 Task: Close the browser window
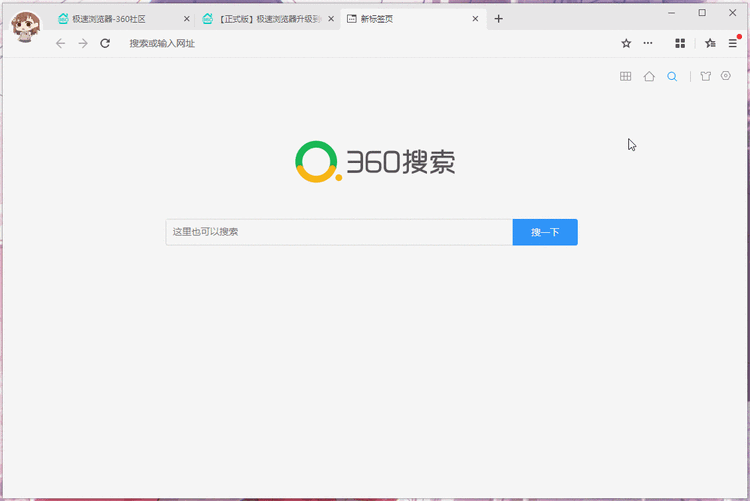pyautogui.click(x=732, y=13)
